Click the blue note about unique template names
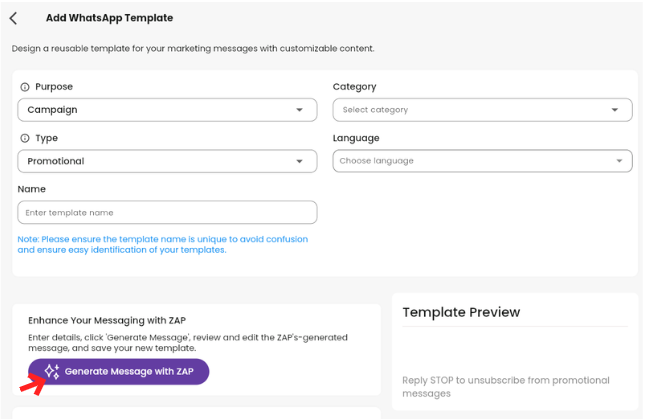The width and height of the screenshot is (646, 419). [163, 244]
